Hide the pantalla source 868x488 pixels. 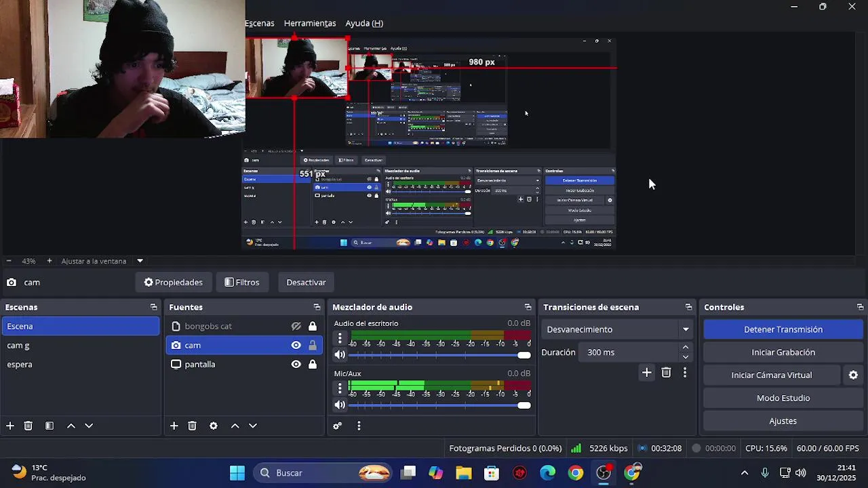click(x=296, y=364)
